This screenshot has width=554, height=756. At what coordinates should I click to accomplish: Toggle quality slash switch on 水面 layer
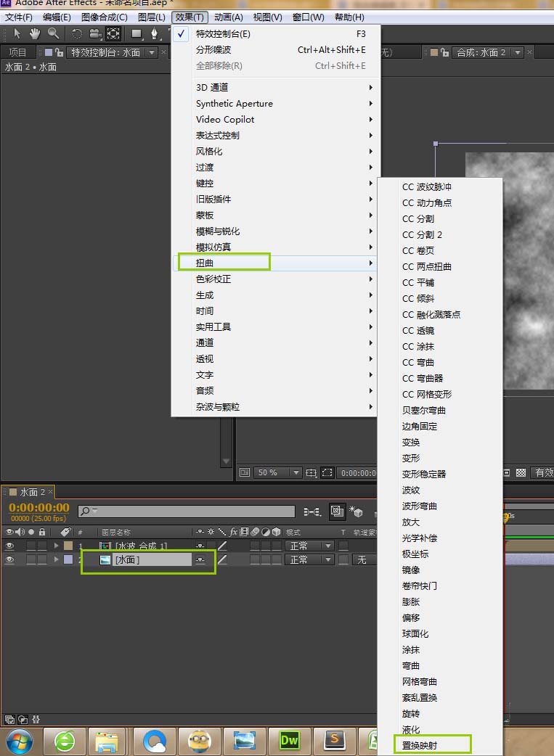(x=222, y=560)
